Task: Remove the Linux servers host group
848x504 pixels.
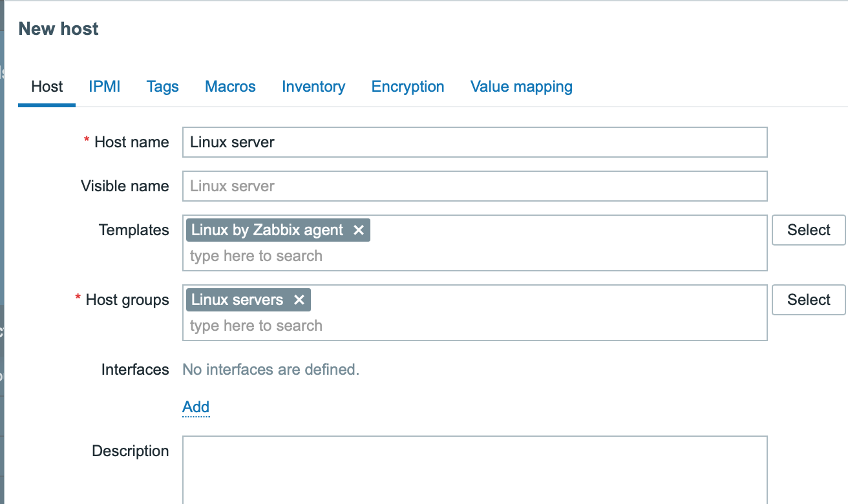Action: pyautogui.click(x=299, y=299)
